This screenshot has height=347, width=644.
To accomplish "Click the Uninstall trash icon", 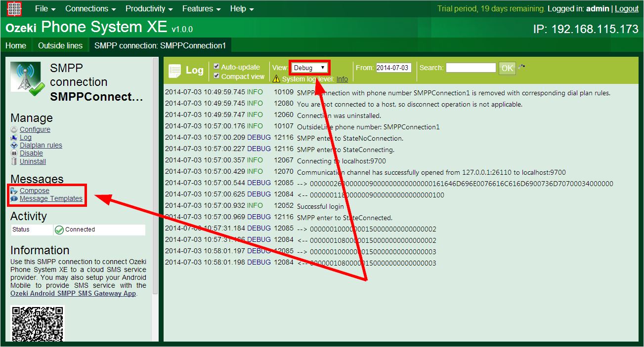I will coord(14,162).
